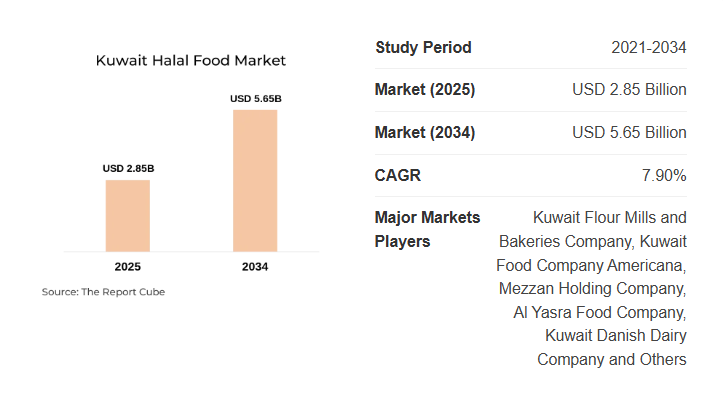Click the 2034 bar in the chart
The image size is (723, 403).
coord(255,180)
